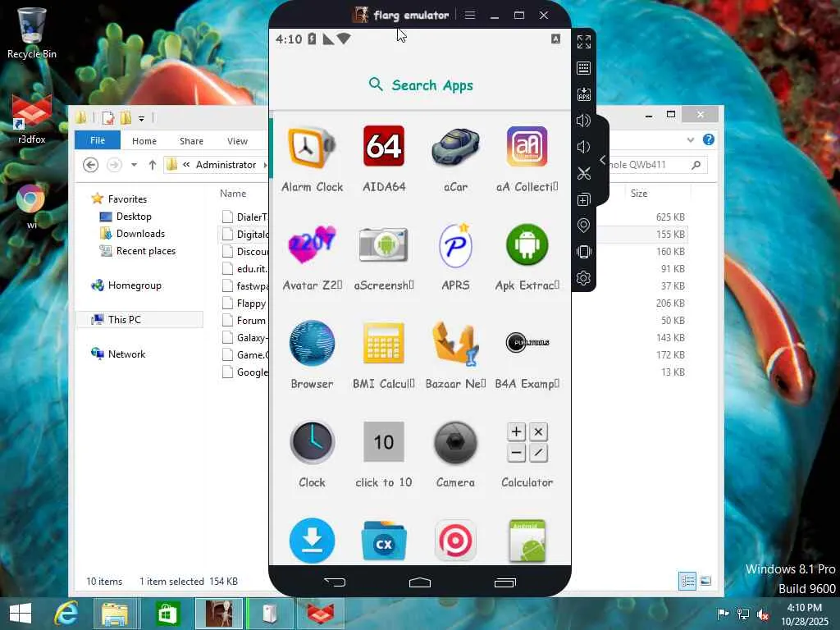This screenshot has width=840, height=630.
Task: Click the multi-instance plus icon in emulator sidebar
Action: pyautogui.click(x=584, y=199)
